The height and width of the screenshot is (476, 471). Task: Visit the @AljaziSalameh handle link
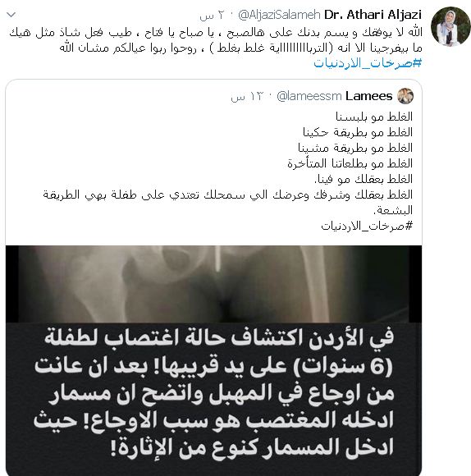tap(279, 15)
